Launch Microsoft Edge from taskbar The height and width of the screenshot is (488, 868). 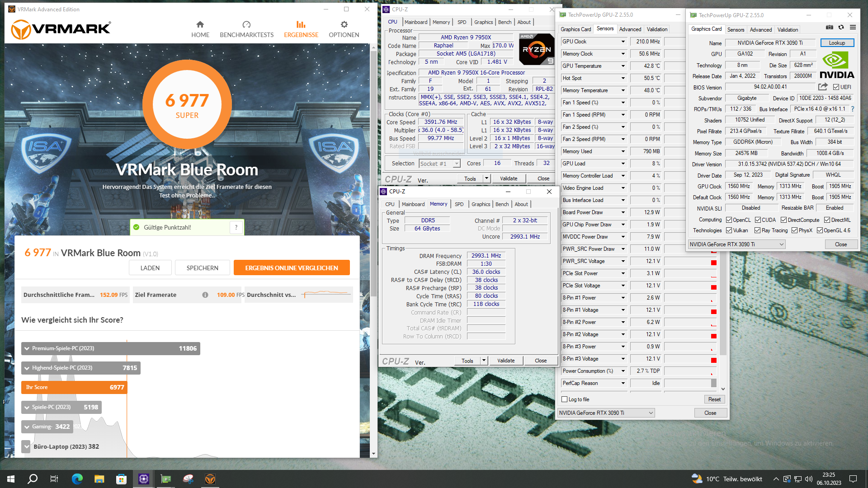(77, 479)
